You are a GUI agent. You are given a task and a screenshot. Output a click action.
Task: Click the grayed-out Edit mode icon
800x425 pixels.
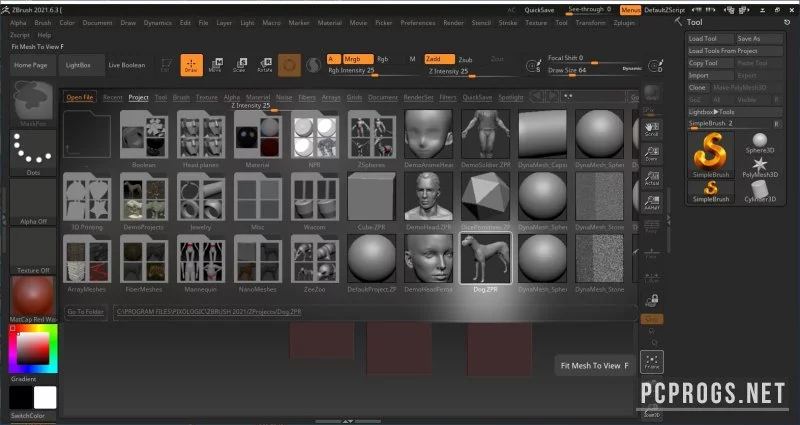click(x=166, y=65)
